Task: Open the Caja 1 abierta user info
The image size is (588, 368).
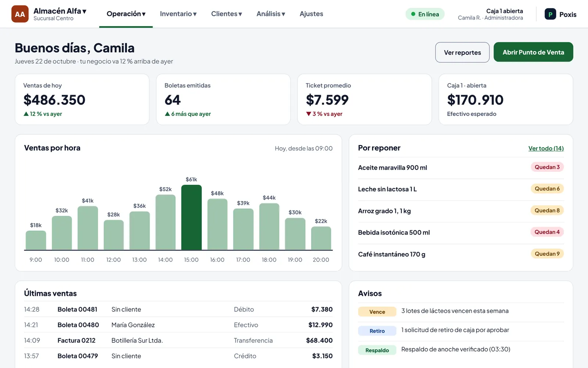Action: click(490, 14)
